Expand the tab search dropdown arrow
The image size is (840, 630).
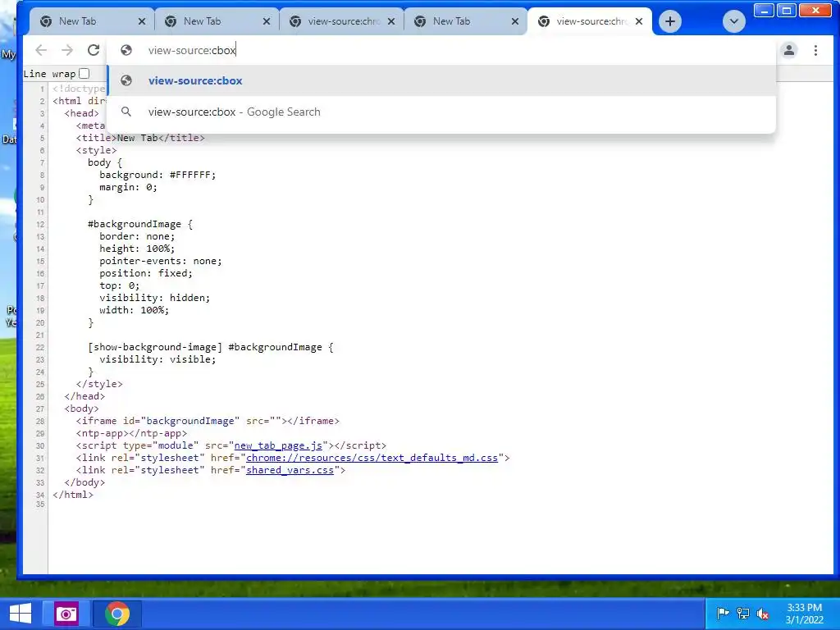point(734,21)
